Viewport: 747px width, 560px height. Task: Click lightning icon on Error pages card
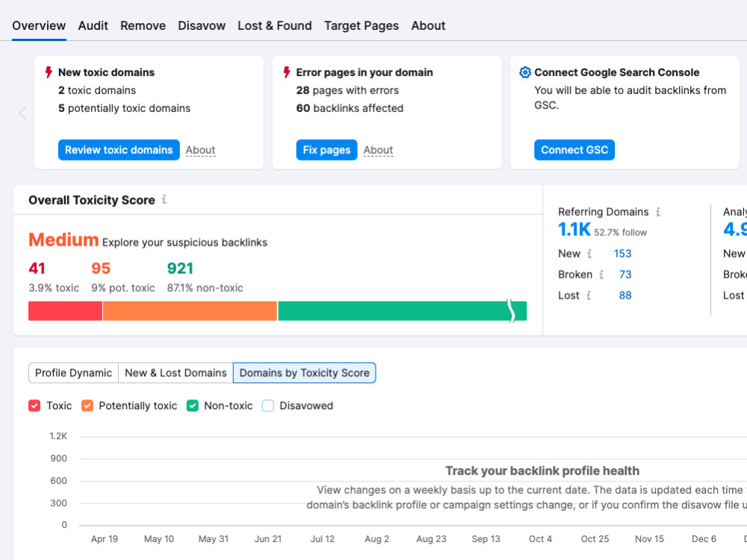(286, 72)
